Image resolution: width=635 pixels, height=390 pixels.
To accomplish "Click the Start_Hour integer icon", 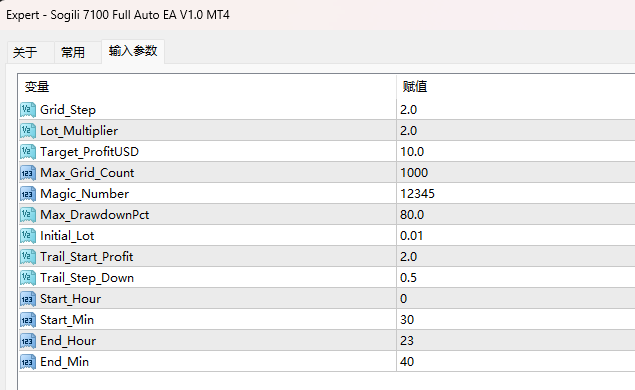I will [28, 299].
